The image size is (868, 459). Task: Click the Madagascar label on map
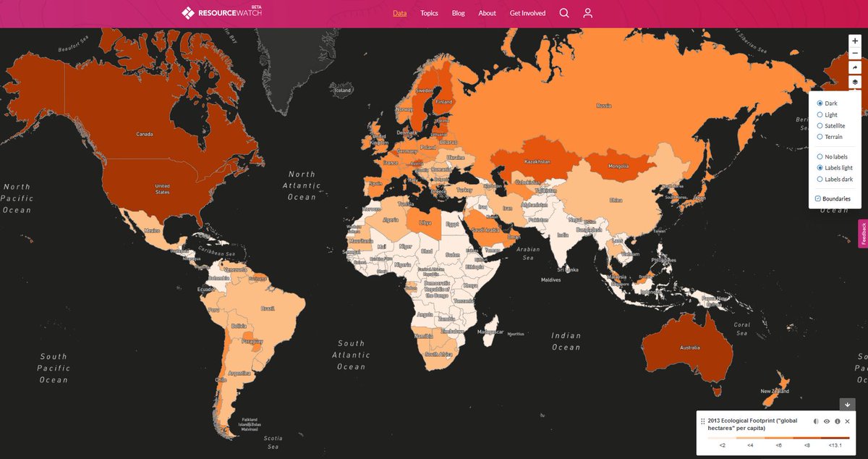coord(490,332)
